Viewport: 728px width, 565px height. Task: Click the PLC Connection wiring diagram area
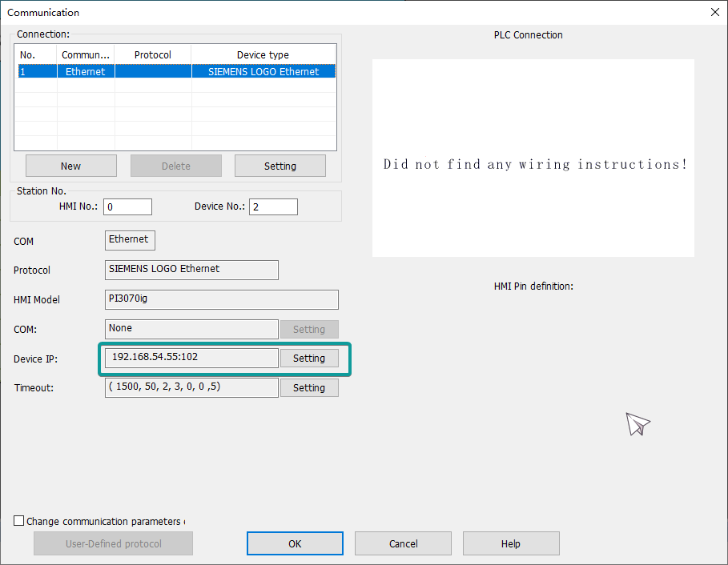point(533,158)
